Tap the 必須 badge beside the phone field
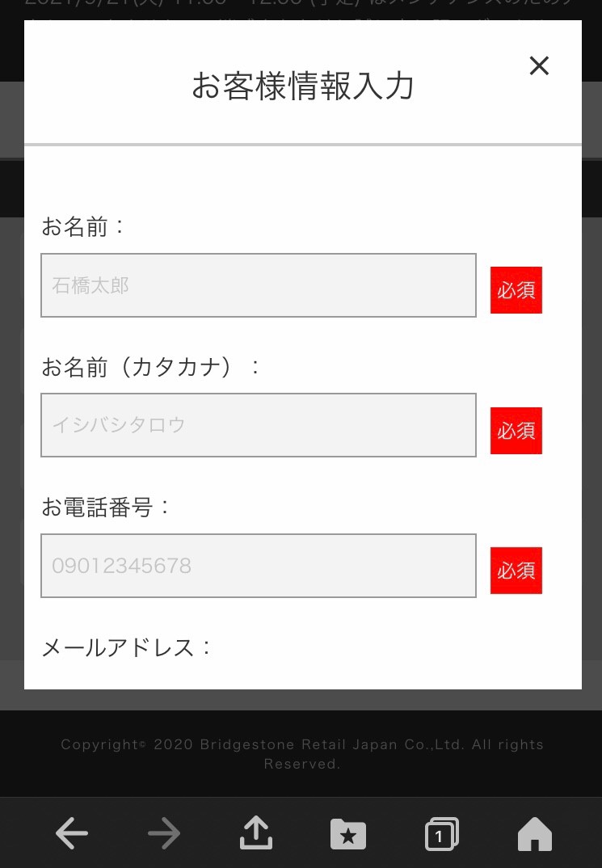This screenshot has width=602, height=868. click(516, 571)
